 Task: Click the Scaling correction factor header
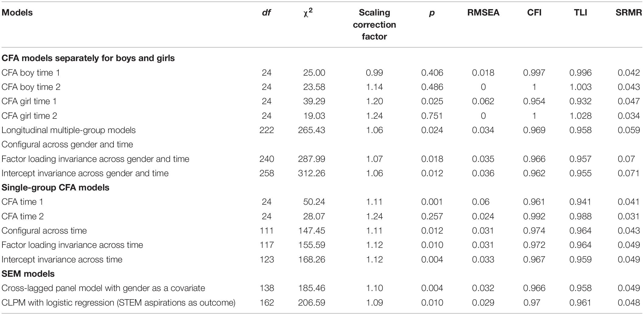(374, 24)
